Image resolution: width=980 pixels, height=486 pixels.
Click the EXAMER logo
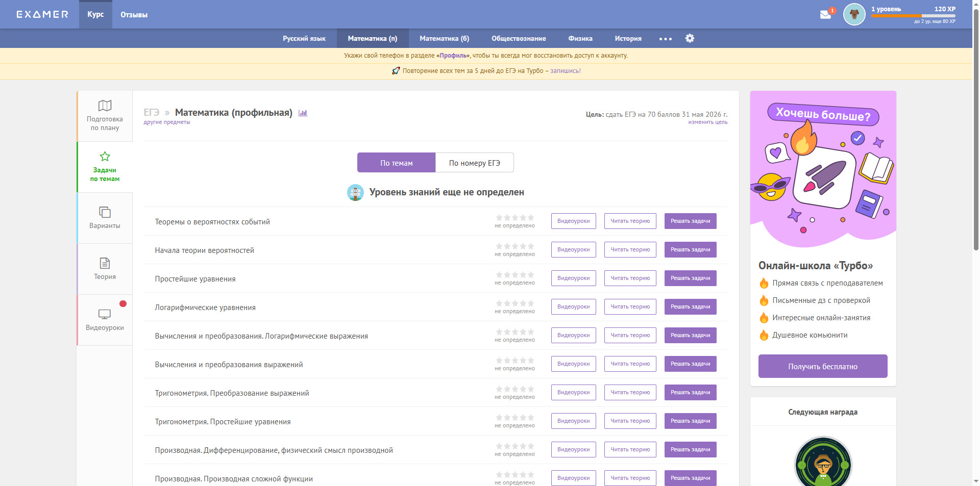[42, 14]
